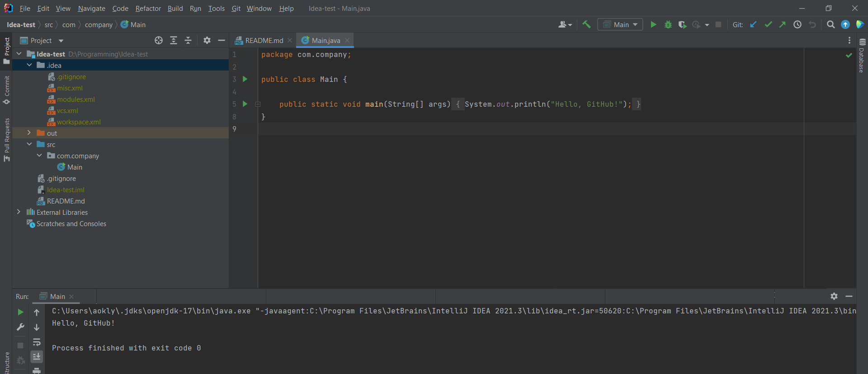This screenshot has height=374, width=868.
Task: Collapse all in Project panel
Action: [188, 40]
